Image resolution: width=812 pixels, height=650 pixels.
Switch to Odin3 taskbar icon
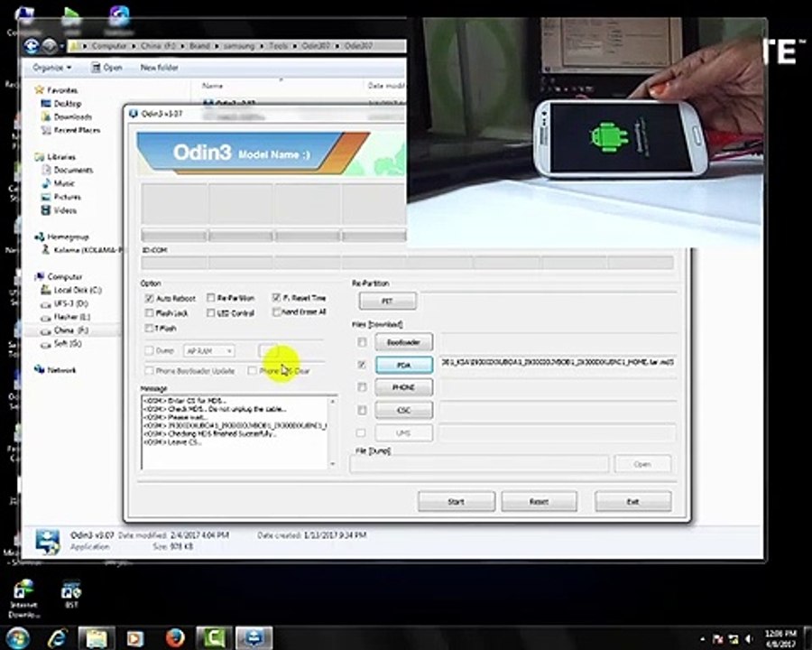pyautogui.click(x=254, y=638)
